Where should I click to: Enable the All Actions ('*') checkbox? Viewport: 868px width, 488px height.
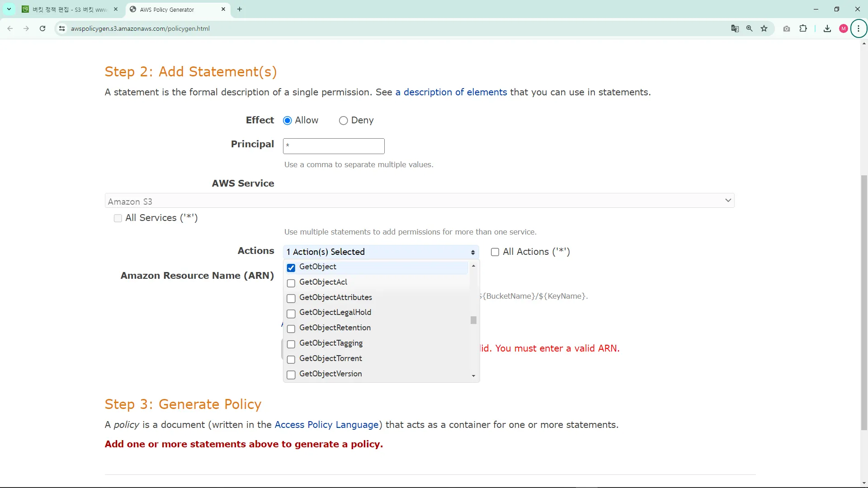495,252
